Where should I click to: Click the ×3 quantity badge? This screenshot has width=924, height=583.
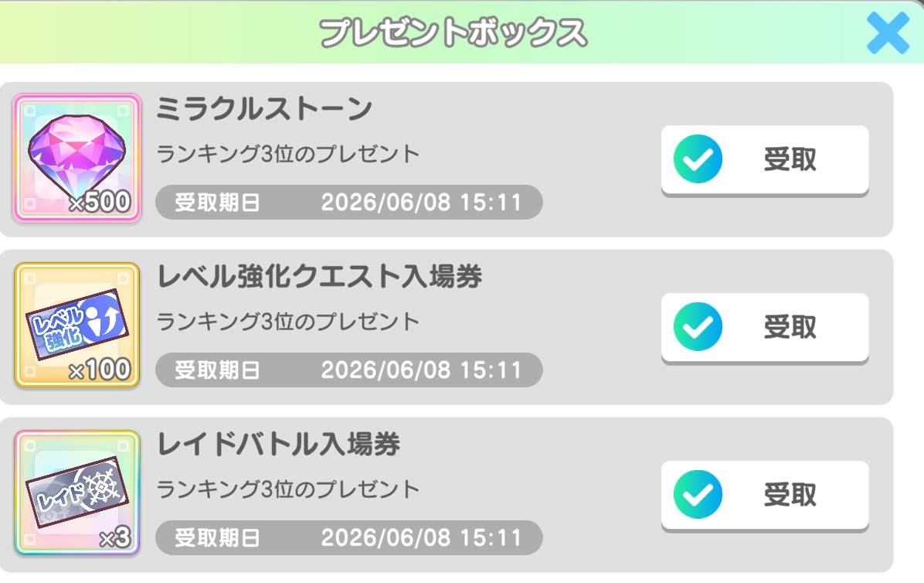(x=115, y=539)
